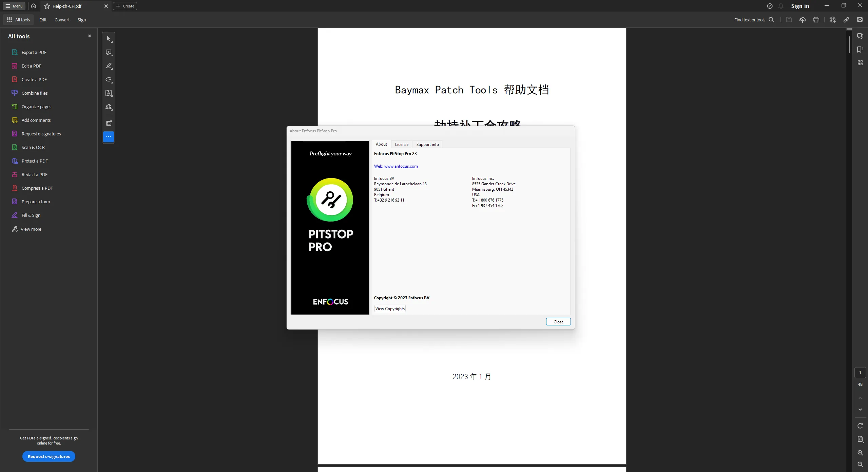Rotate the page view with the rotate icon
Image resolution: width=868 pixels, height=472 pixels.
tap(860, 426)
